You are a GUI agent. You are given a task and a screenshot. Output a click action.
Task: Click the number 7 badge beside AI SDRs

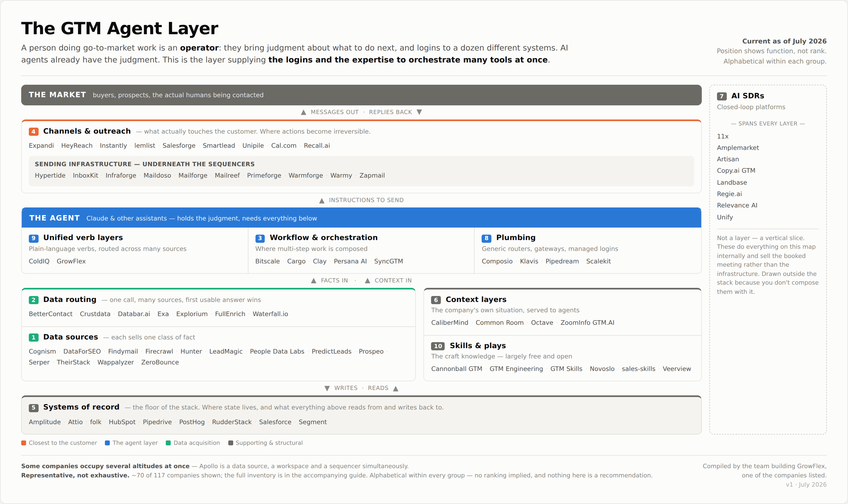click(722, 96)
